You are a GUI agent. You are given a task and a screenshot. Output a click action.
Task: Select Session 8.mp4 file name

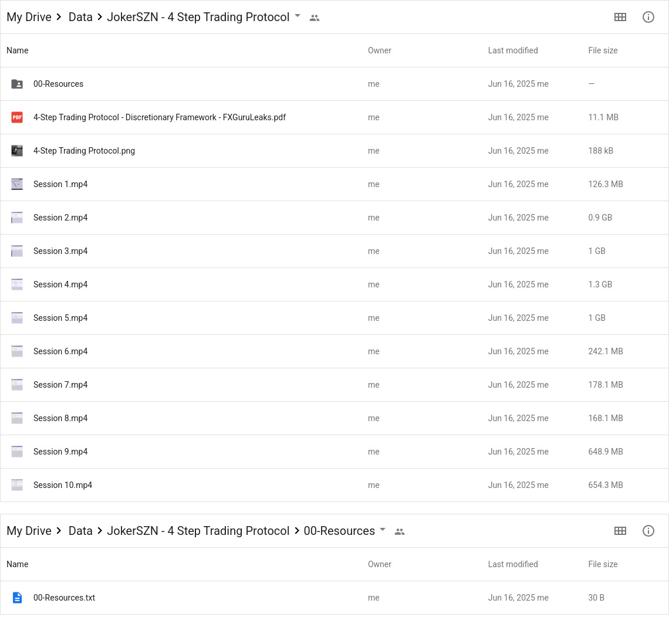click(60, 418)
